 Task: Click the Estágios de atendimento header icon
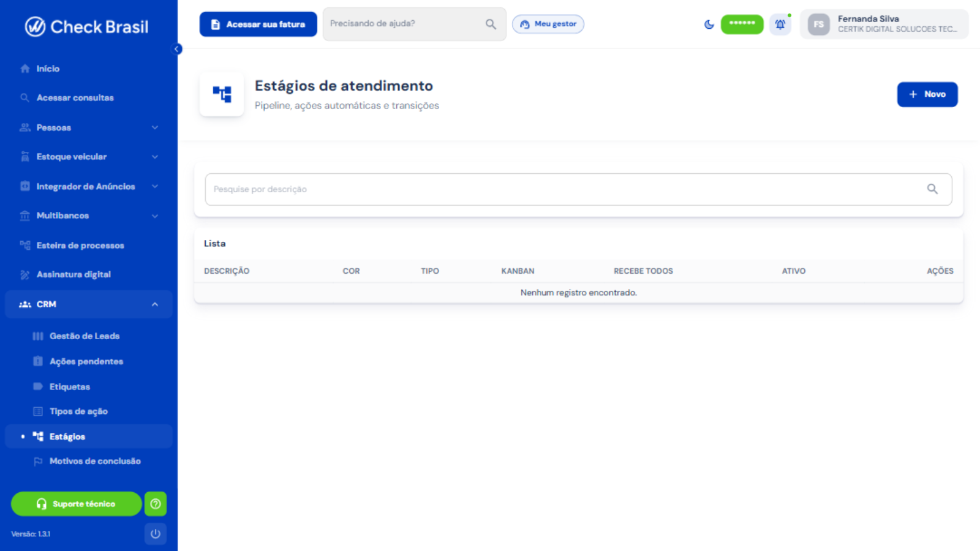tap(222, 94)
